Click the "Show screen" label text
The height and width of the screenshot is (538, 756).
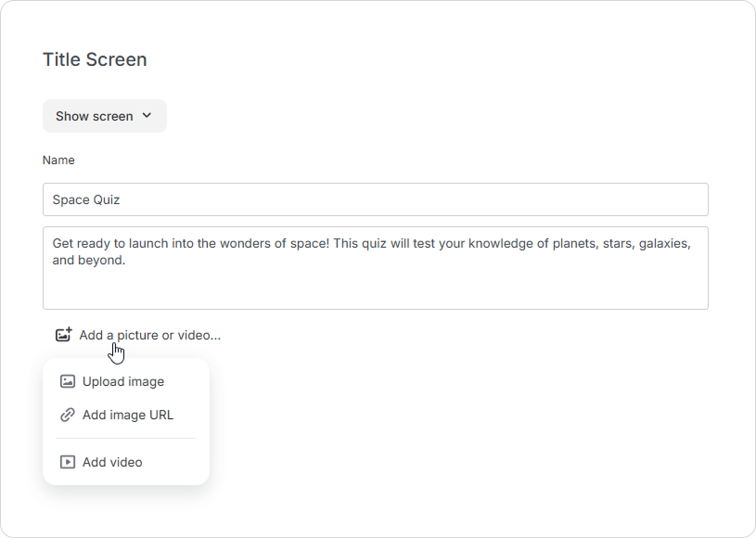94,116
